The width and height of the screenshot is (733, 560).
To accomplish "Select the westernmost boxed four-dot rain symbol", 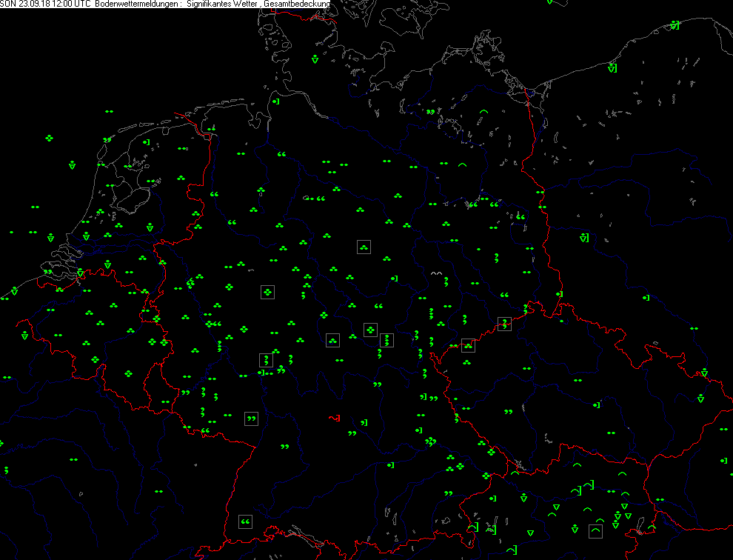I will (x=267, y=293).
